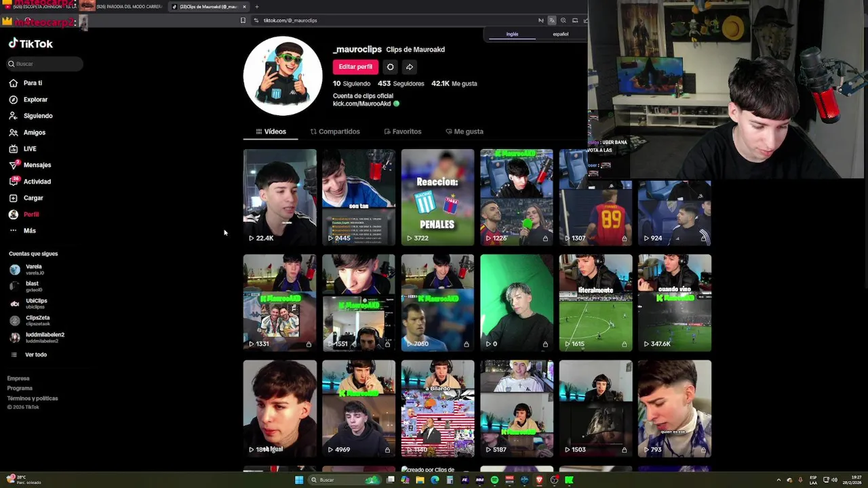This screenshot has width=868, height=488.
Task: Open the Cargar upload page
Action: pos(26,198)
